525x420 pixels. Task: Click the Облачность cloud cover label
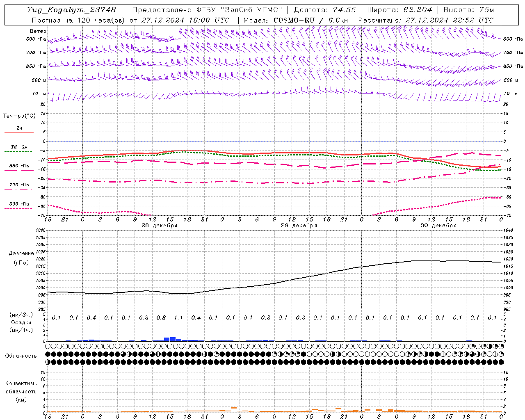pos(21,356)
